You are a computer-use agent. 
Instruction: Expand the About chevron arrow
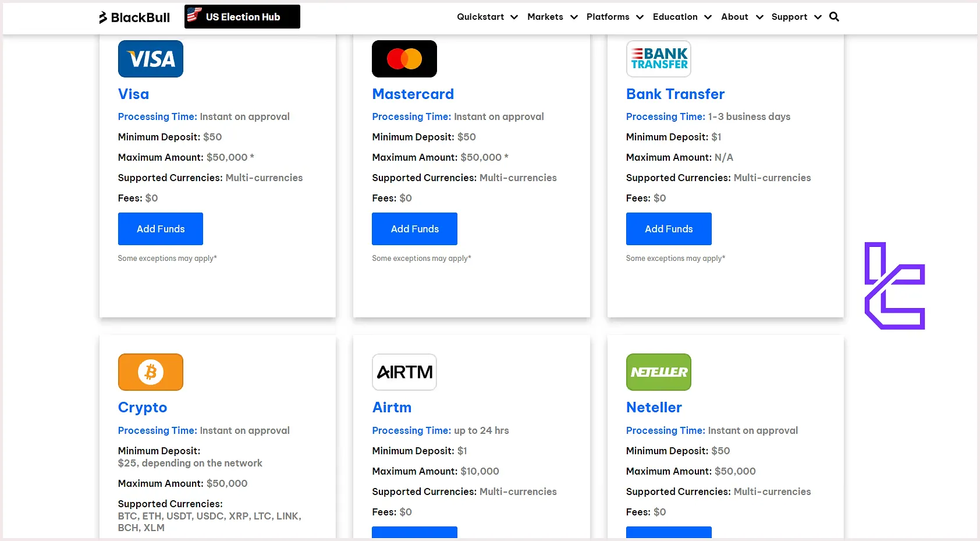pyautogui.click(x=759, y=17)
